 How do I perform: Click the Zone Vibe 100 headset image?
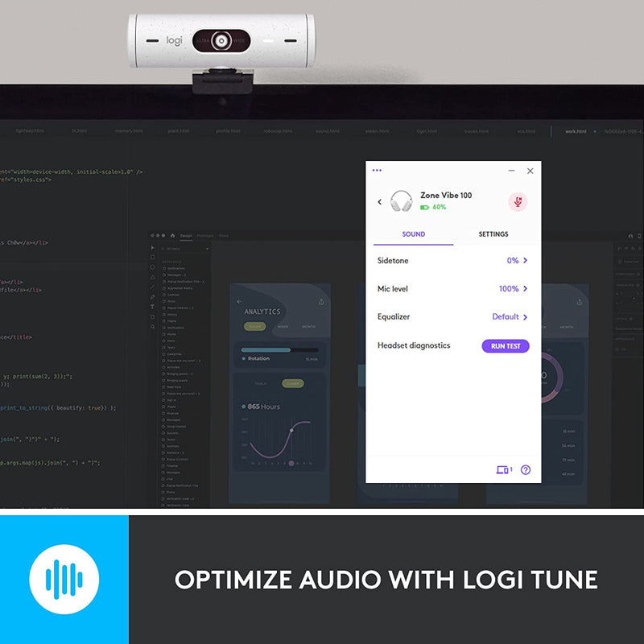[401, 201]
